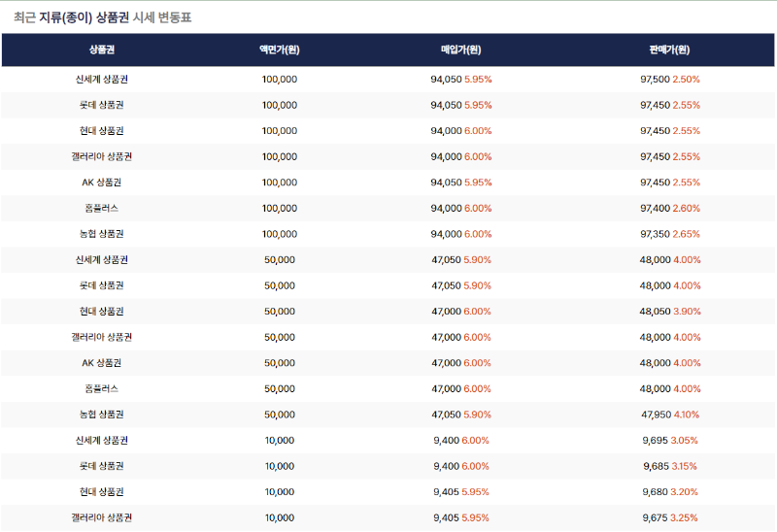Select 롯데 상품권 name in the 10,000 row
The width and height of the screenshot is (777, 532).
[102, 466]
